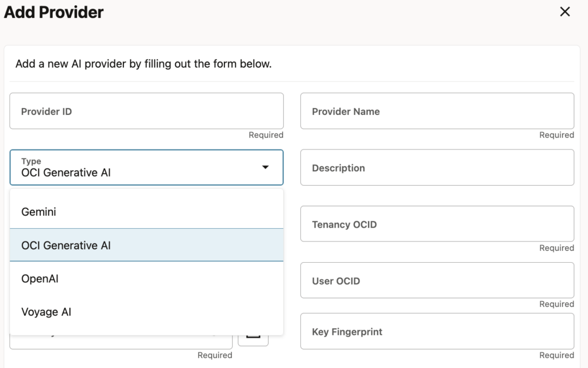Click the Key Fingerprint field

click(x=437, y=331)
